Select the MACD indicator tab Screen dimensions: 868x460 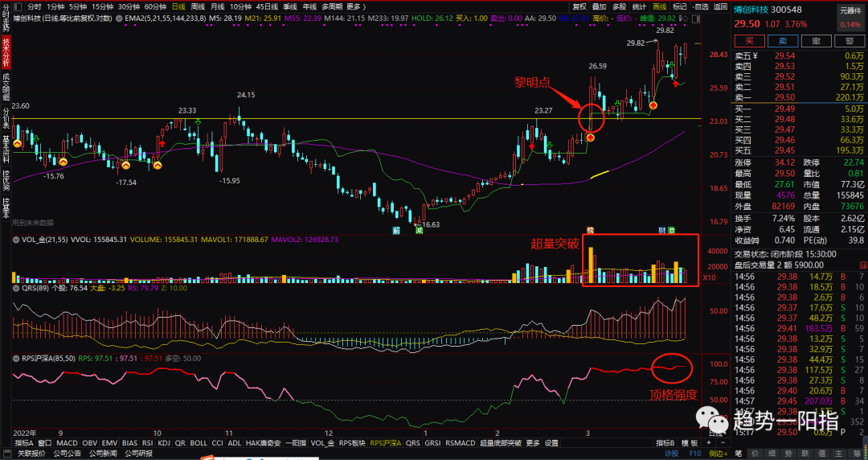[67, 443]
